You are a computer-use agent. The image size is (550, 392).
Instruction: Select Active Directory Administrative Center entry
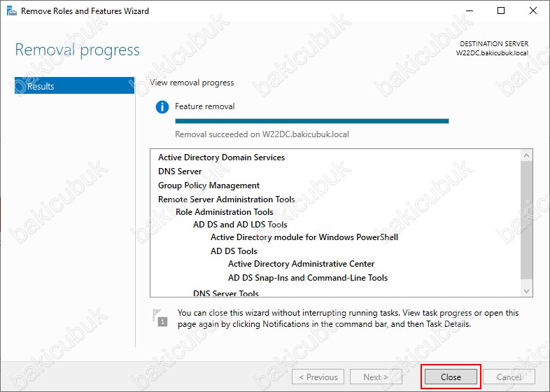[x=301, y=264]
